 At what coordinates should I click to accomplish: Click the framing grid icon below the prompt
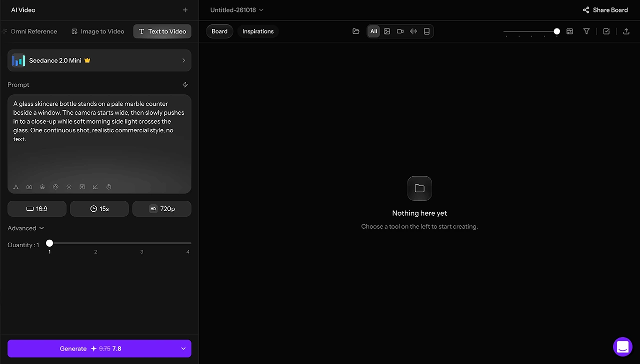82,187
